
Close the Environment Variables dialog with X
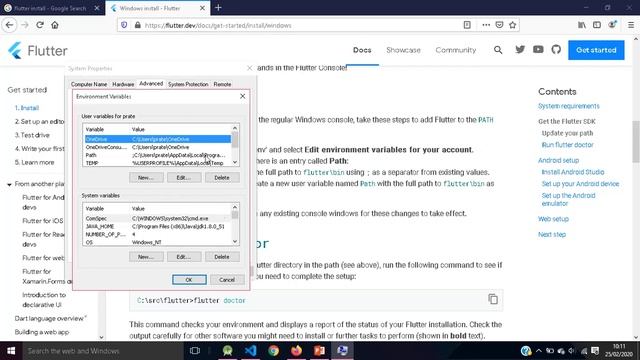pyautogui.click(x=242, y=96)
